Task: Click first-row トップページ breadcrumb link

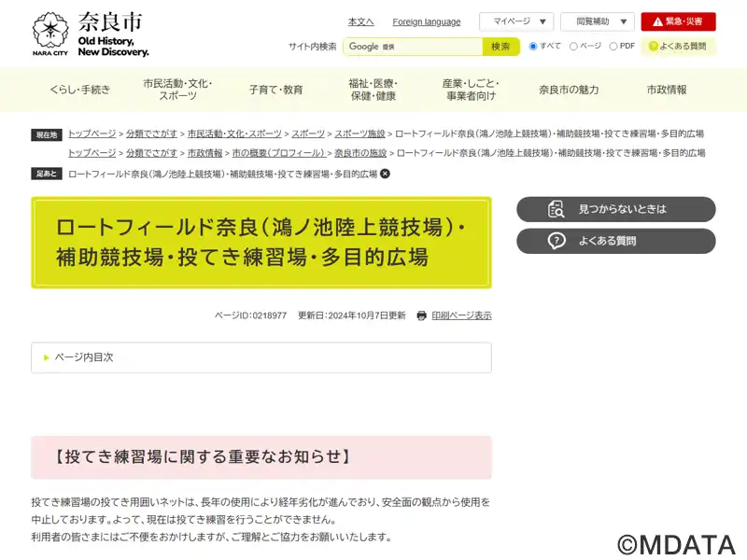Action: [x=92, y=133]
